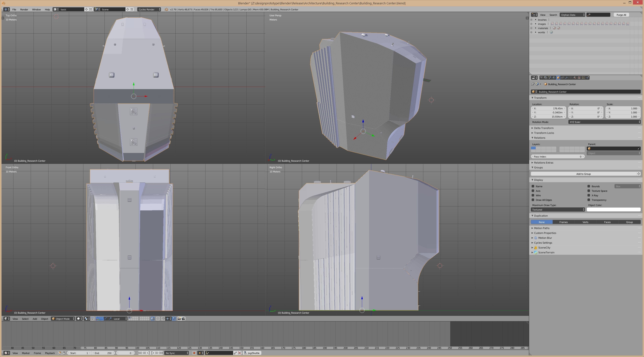Select the Group duplication option
Viewport: 644px width, 357px height.
coord(629,222)
